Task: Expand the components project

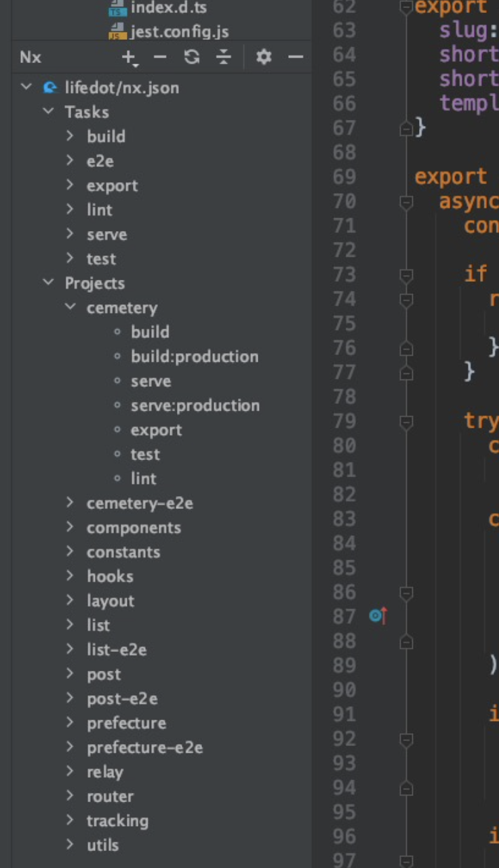Action: pos(70,527)
